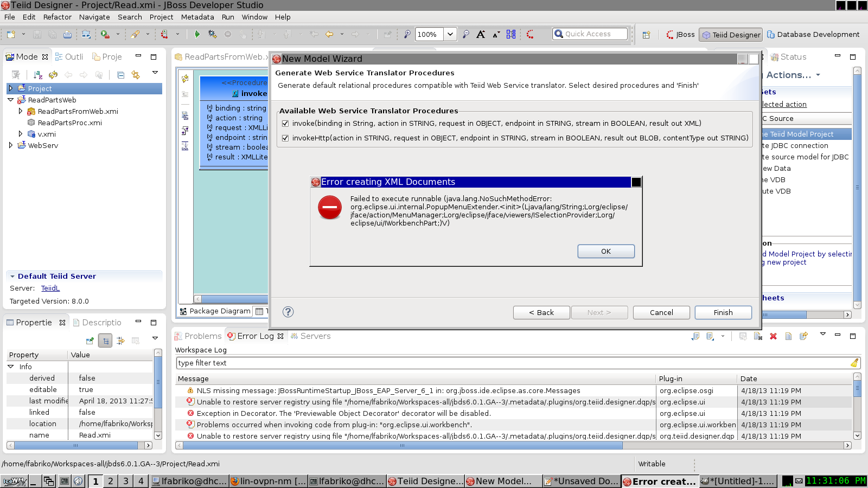Open Error Log view menu dropdown
The width and height of the screenshot is (868, 488).
click(x=823, y=334)
